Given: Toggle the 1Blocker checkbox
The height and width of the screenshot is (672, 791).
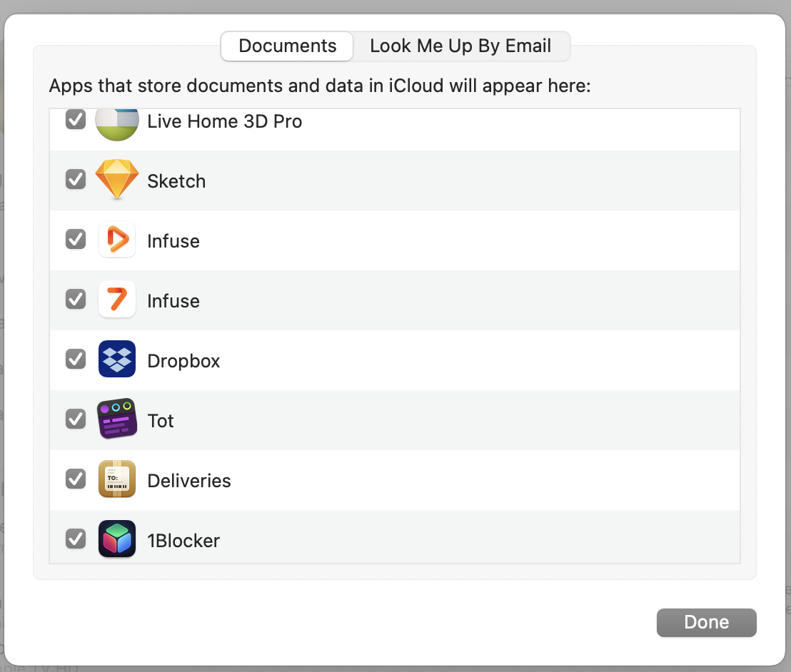Looking at the screenshot, I should click(76, 539).
